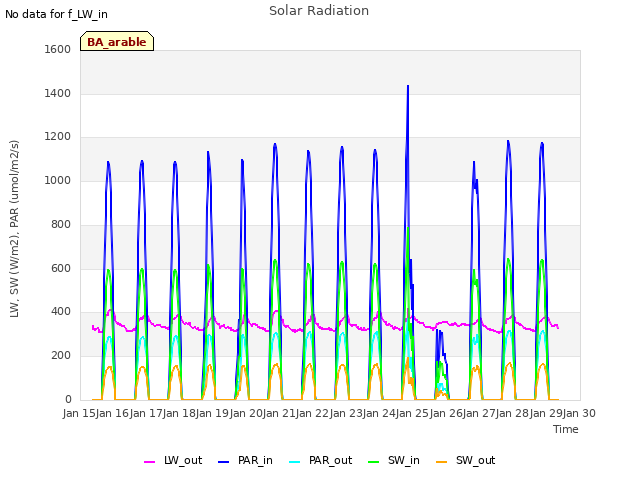Click the PAR_out legend entry

320,460
